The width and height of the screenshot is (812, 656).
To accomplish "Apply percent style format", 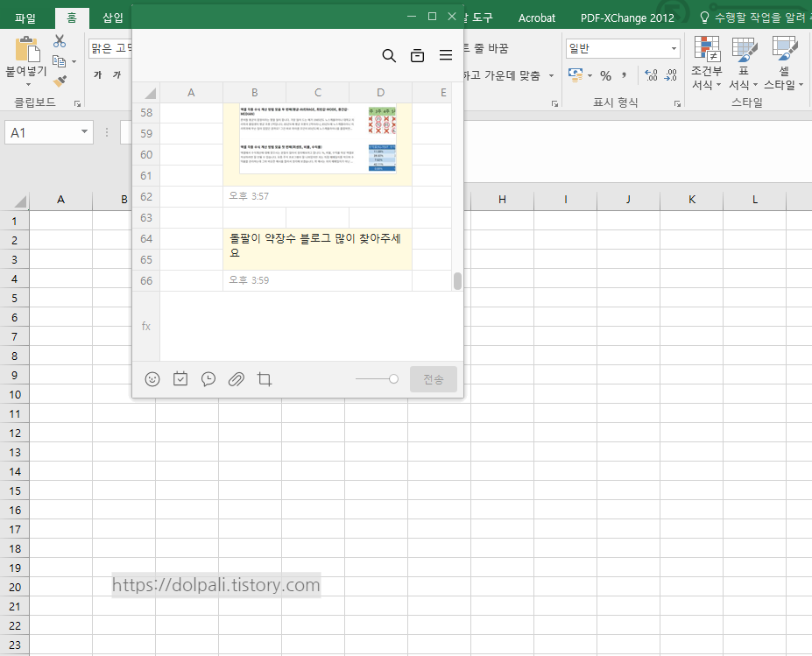I will 605,76.
